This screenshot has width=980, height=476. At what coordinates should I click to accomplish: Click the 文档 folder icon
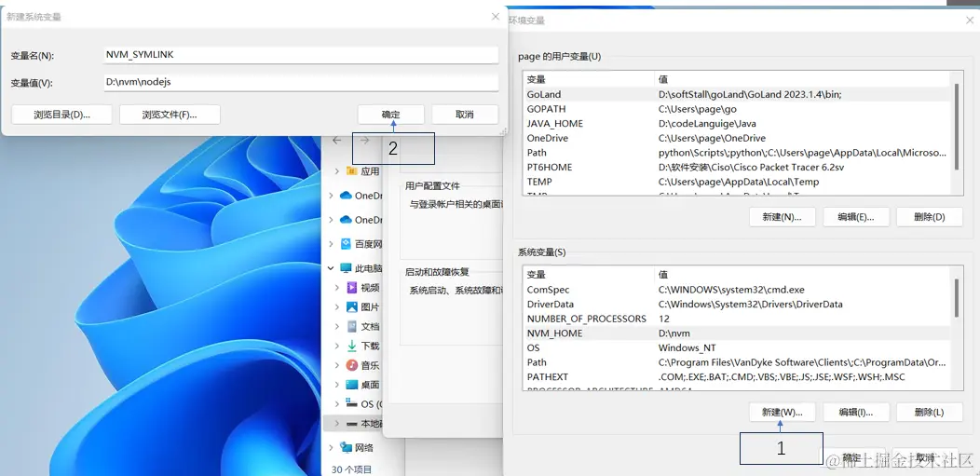point(352,327)
